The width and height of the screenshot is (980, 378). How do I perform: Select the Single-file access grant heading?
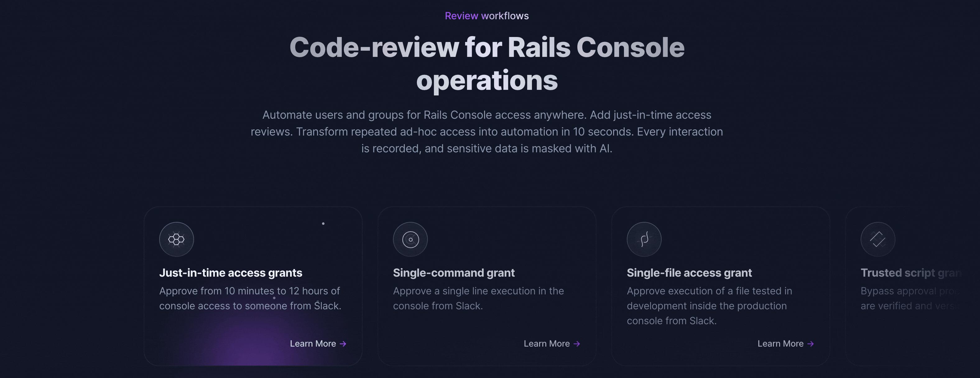click(x=689, y=273)
